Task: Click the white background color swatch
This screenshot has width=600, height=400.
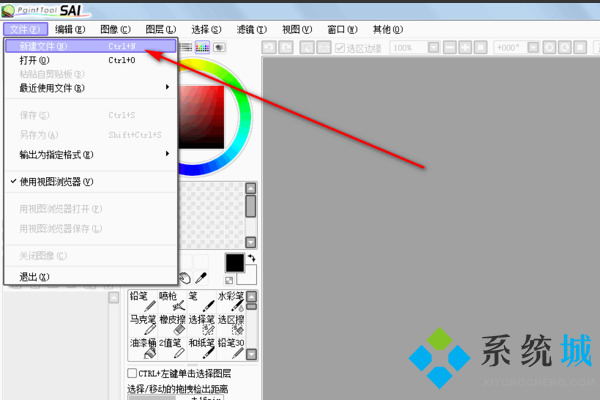Action: click(251, 279)
